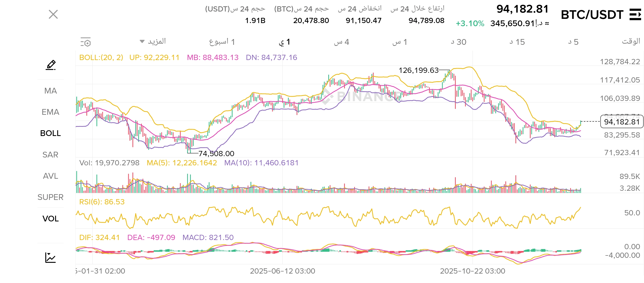Toggle the VOL sub-chart indicator
Image resolution: width=644 pixels, height=283 pixels.
coord(51,219)
